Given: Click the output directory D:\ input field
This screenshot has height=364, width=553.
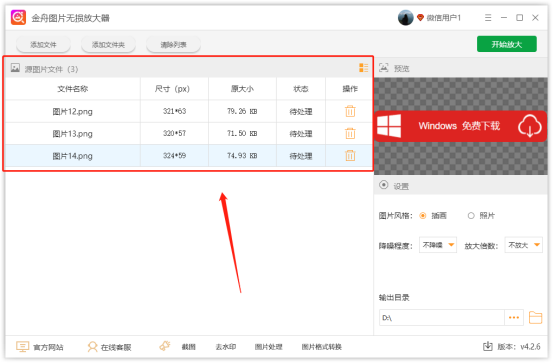Looking at the screenshot, I should pos(442,318).
